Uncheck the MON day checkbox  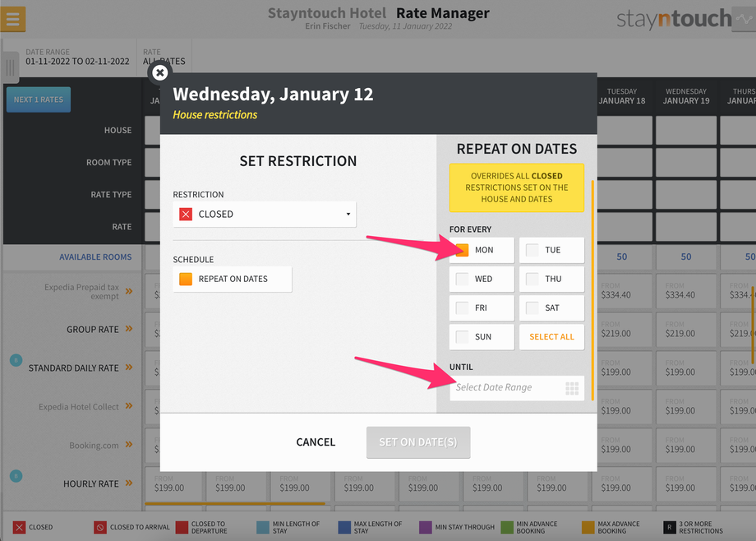(462, 250)
